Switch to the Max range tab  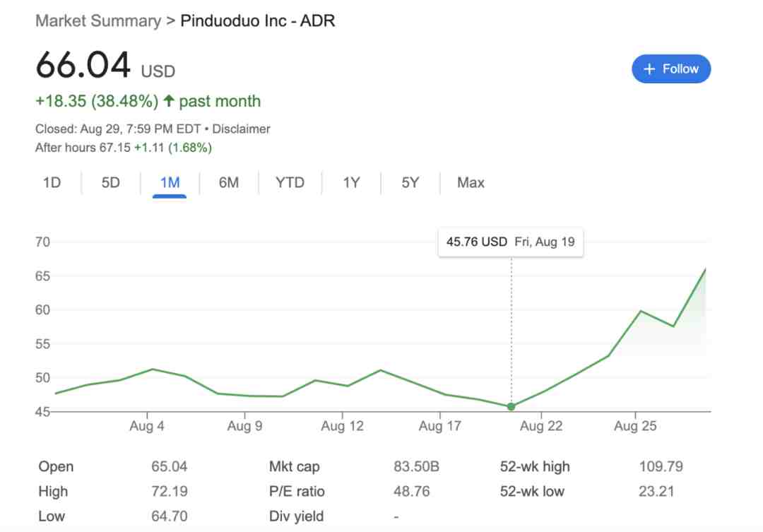[471, 182]
